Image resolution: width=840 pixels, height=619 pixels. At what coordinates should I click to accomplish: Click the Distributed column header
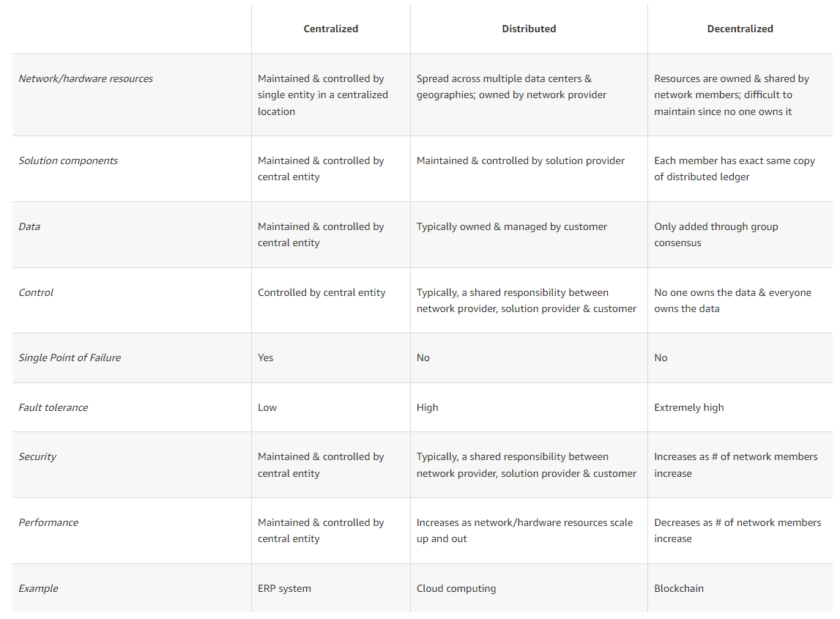tap(529, 29)
